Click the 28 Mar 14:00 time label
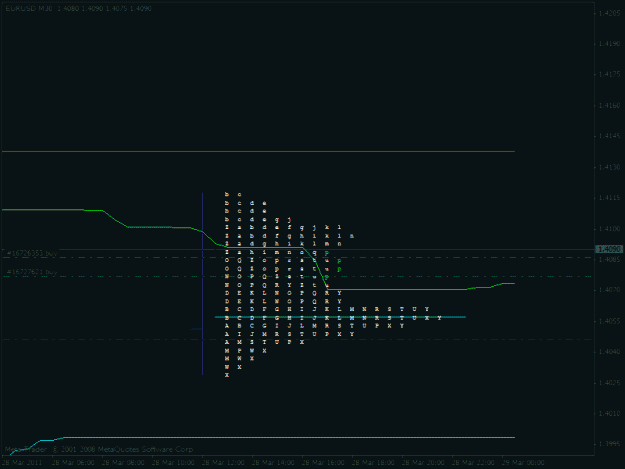The height and width of the screenshot is (469, 625). (x=273, y=463)
